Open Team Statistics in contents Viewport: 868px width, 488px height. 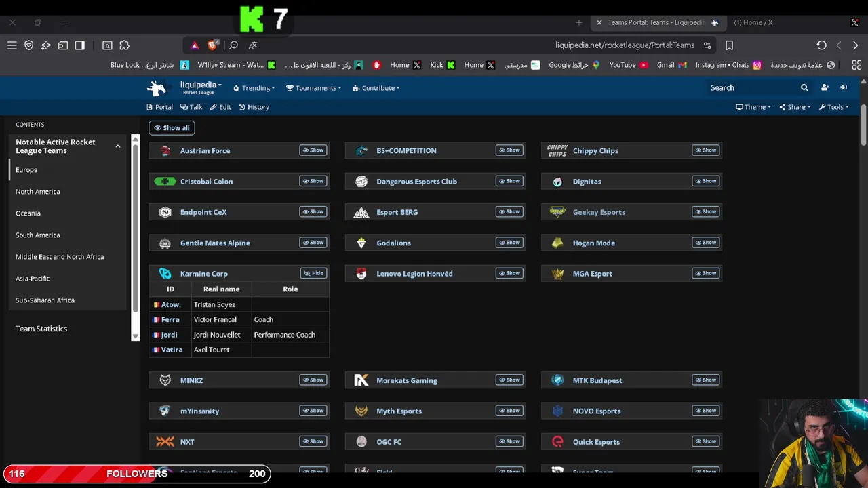pos(41,329)
